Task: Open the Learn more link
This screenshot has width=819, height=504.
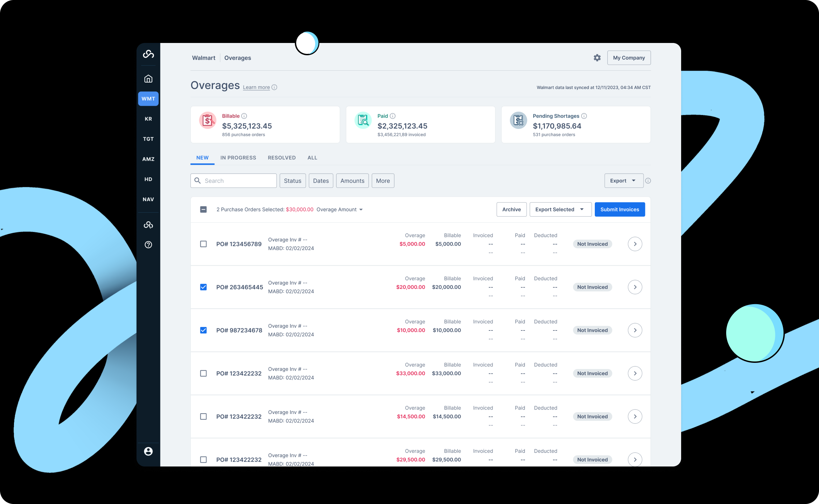Action: 256,87
